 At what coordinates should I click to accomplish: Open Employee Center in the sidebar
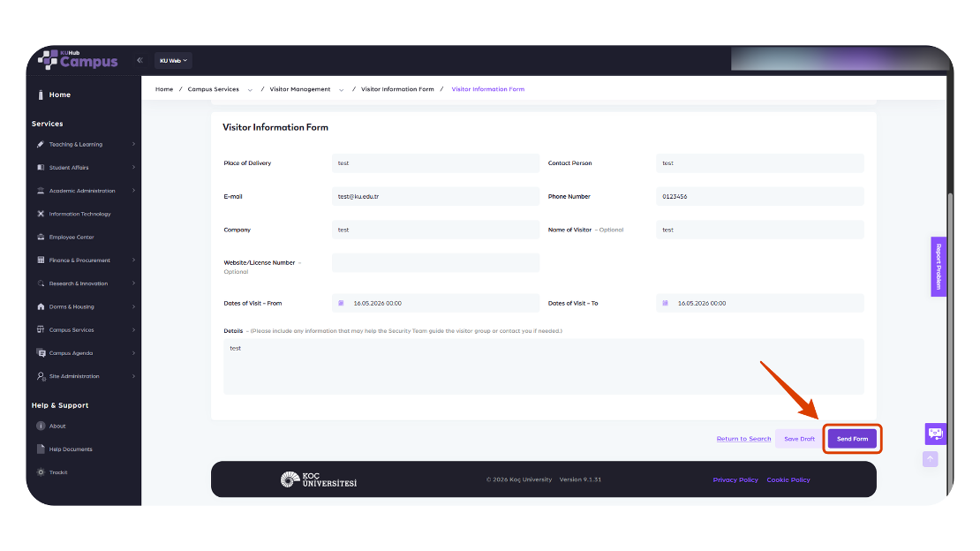click(x=72, y=237)
